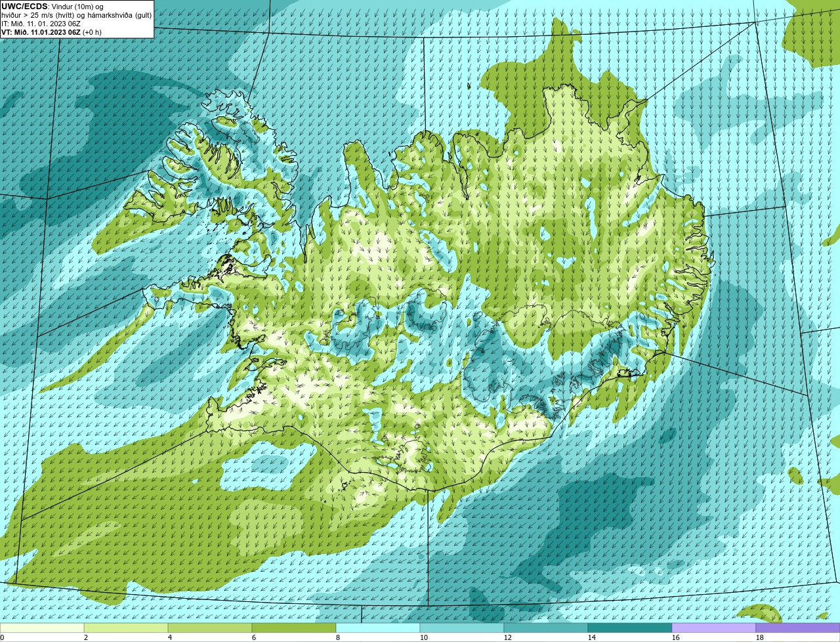Click the '14' label on the wind scale
The image size is (840, 642).
tap(592, 637)
